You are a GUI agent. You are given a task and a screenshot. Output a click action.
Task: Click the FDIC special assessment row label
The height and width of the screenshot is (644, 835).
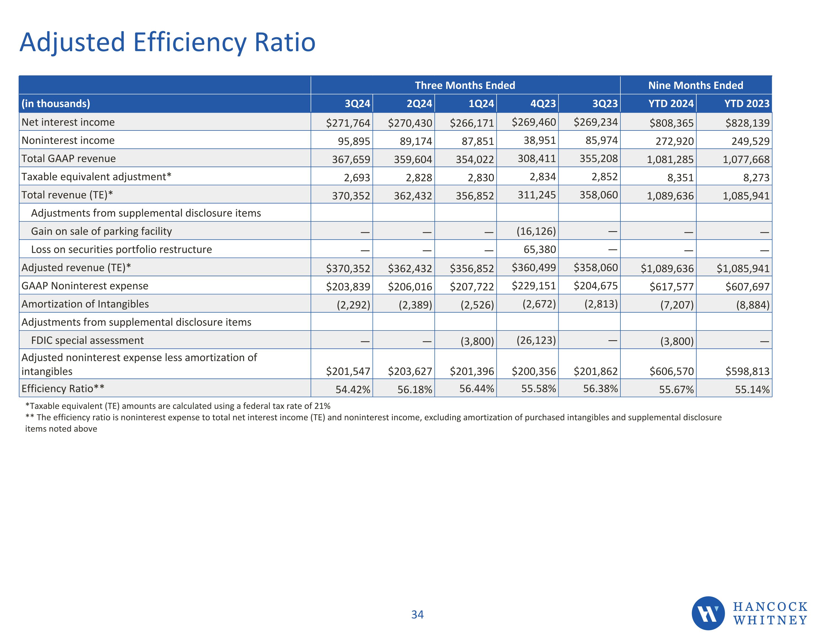87,340
